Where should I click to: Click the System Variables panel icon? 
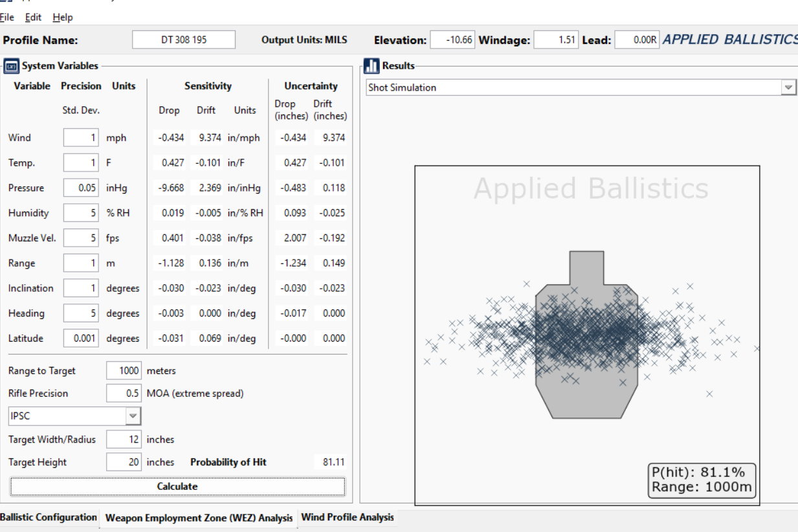12,66
